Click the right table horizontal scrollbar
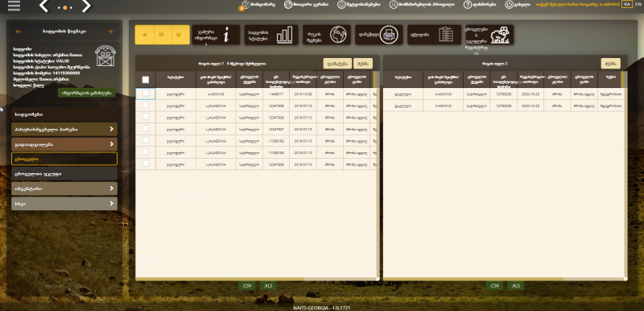The width and height of the screenshot is (644, 311). coord(473,280)
